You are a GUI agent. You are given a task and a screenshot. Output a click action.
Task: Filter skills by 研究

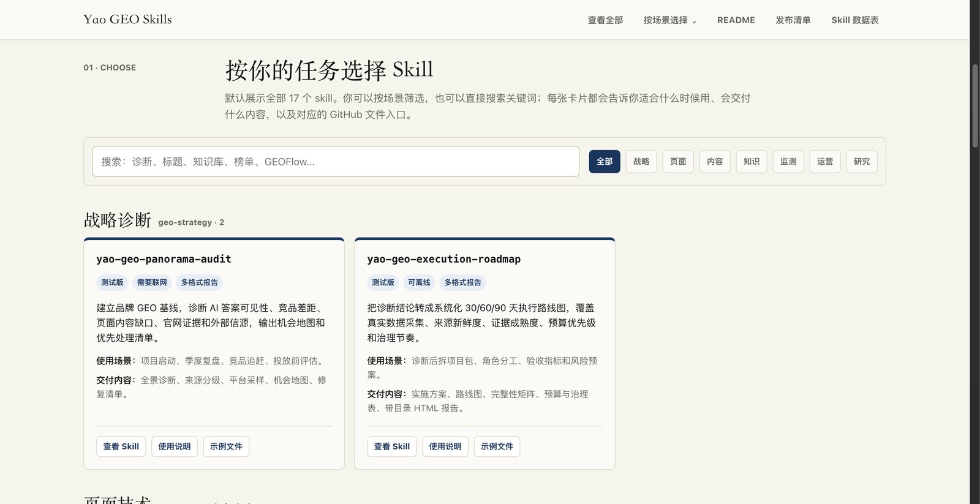click(862, 162)
